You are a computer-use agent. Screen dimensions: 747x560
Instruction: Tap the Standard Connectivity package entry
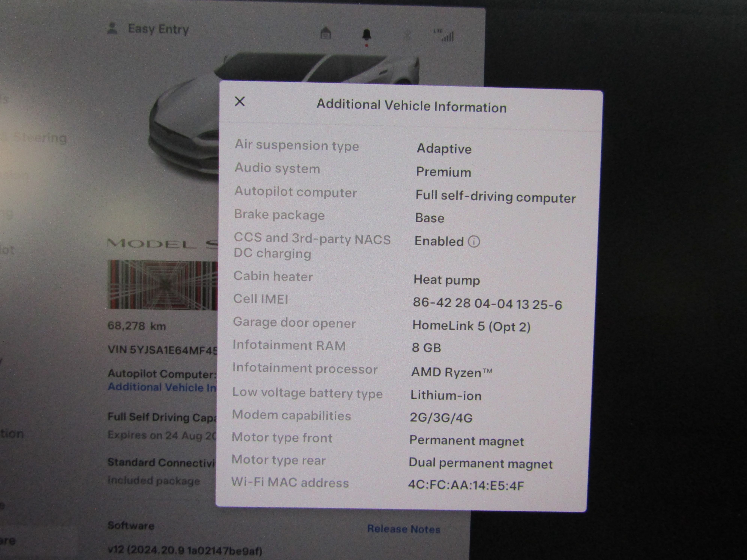pyautogui.click(x=161, y=462)
